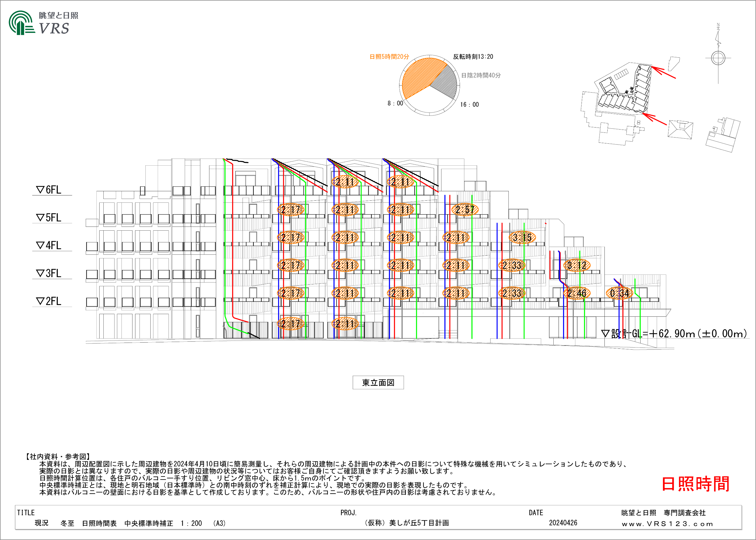Click the 日照5時間20分 orange label
Screen dimensions: 756x540
click(x=389, y=57)
